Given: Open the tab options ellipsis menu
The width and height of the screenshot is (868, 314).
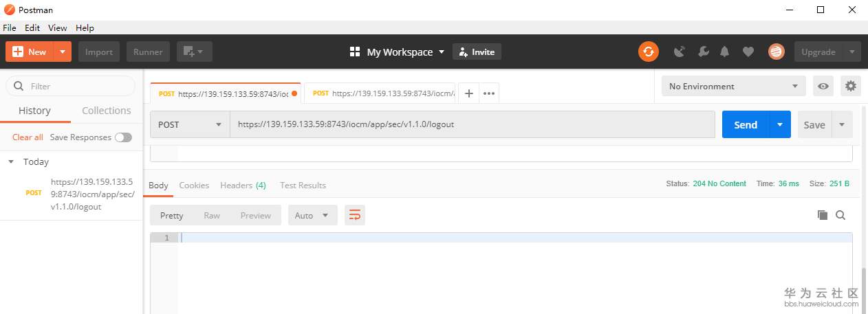Looking at the screenshot, I should pyautogui.click(x=489, y=93).
